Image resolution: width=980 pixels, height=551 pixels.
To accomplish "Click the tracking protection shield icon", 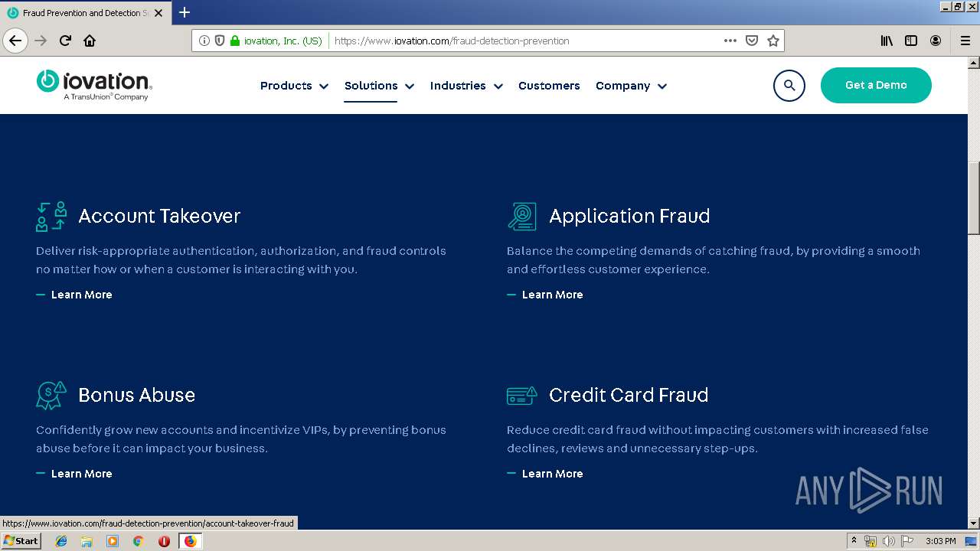I will coord(220,41).
